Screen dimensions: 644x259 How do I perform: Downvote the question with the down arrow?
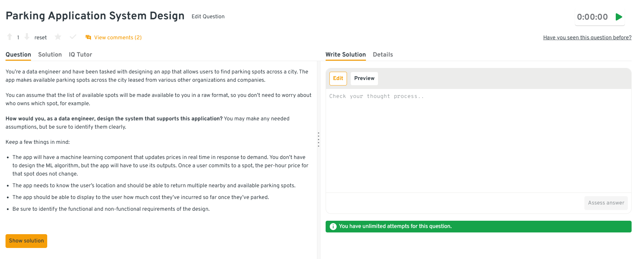pos(27,37)
